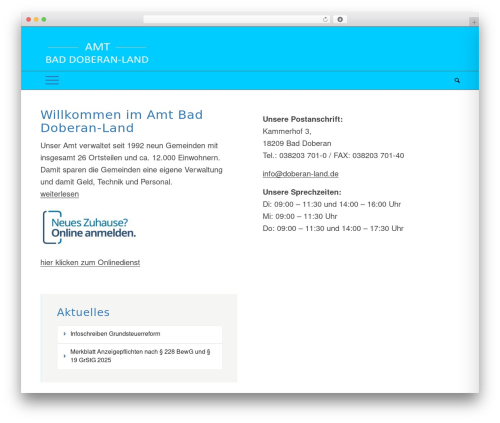This screenshot has height=423, width=500.
Task: Click '18209 Bad Doberan' text
Action: click(x=297, y=143)
